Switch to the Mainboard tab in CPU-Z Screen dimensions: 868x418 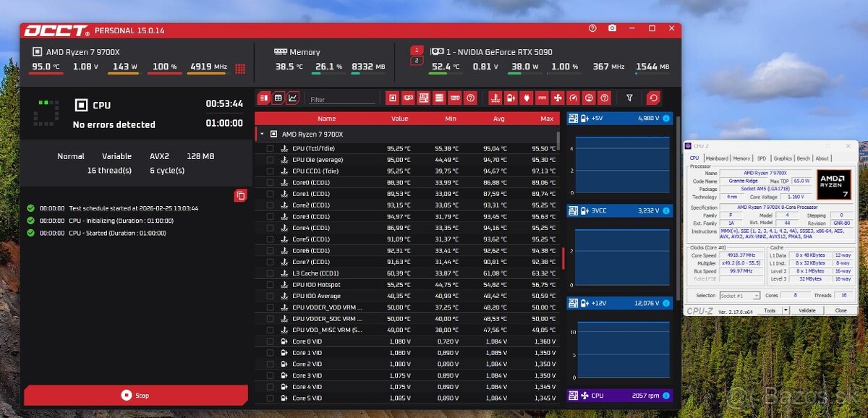717,158
